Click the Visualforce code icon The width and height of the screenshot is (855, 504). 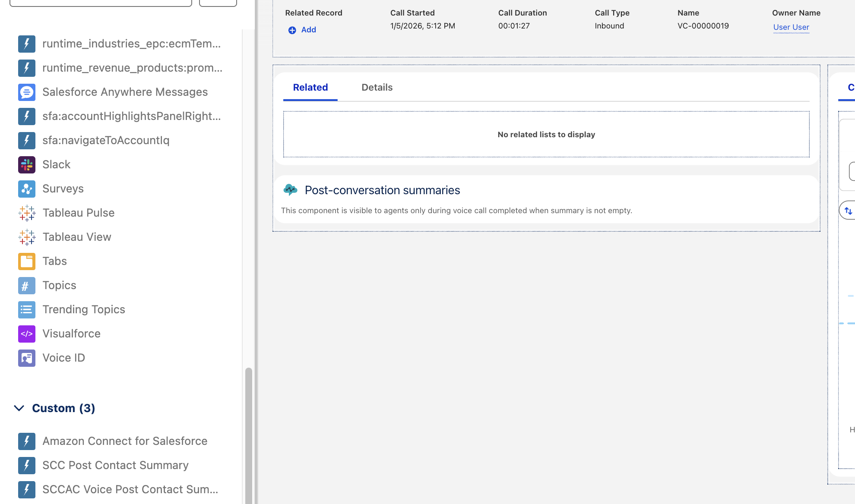click(x=26, y=334)
